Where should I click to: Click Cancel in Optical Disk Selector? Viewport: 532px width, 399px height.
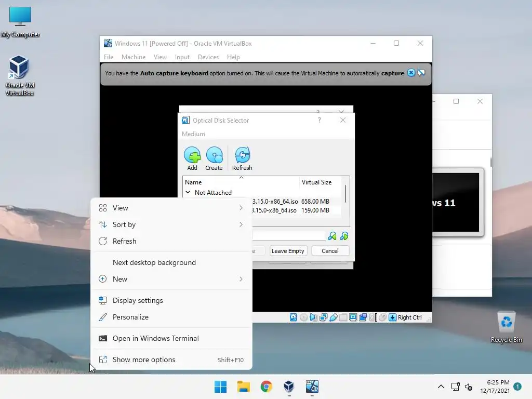(330, 251)
